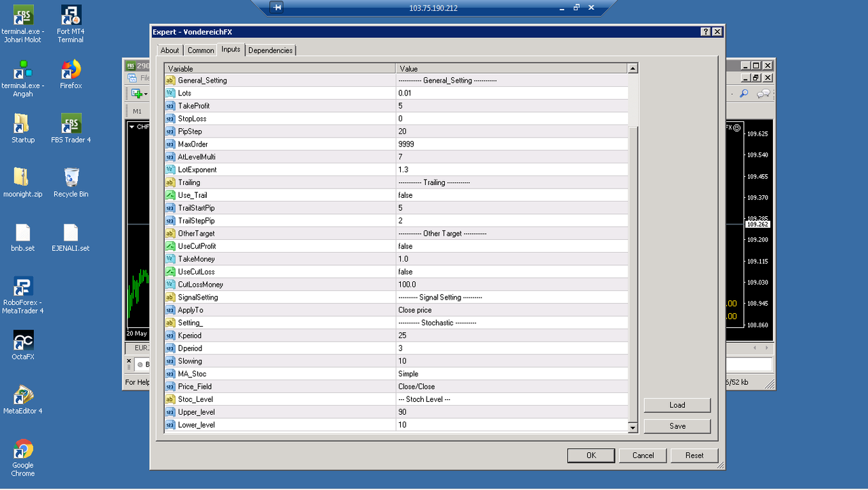
Task: Click the scroll up arrow of the inputs list
Action: [x=633, y=68]
